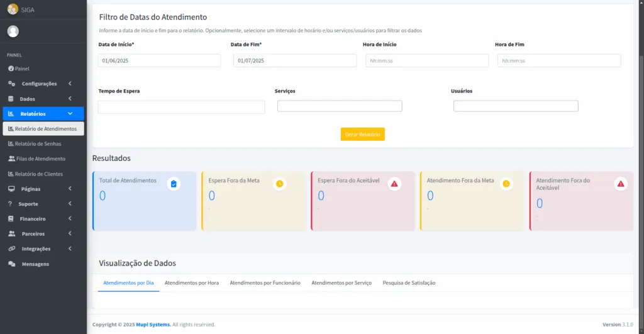This screenshot has height=334, width=644.
Task: Open the Serviços selection box
Action: 340,106
